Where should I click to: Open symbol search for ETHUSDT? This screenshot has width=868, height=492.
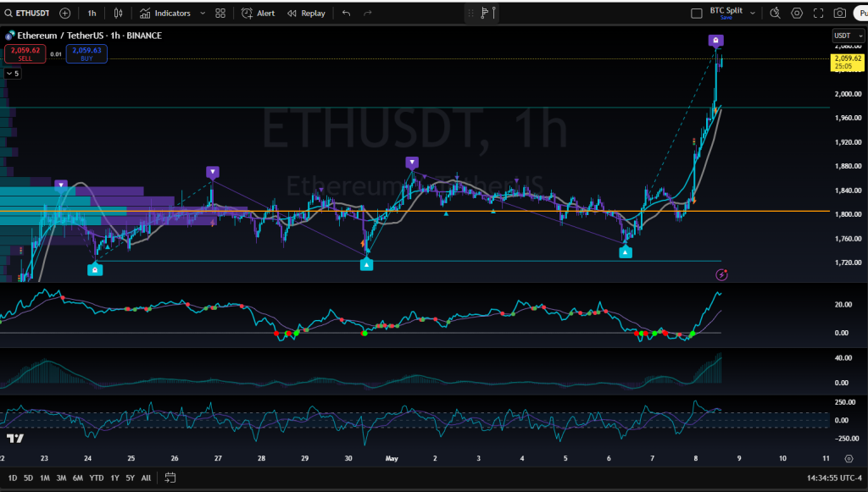click(x=27, y=14)
